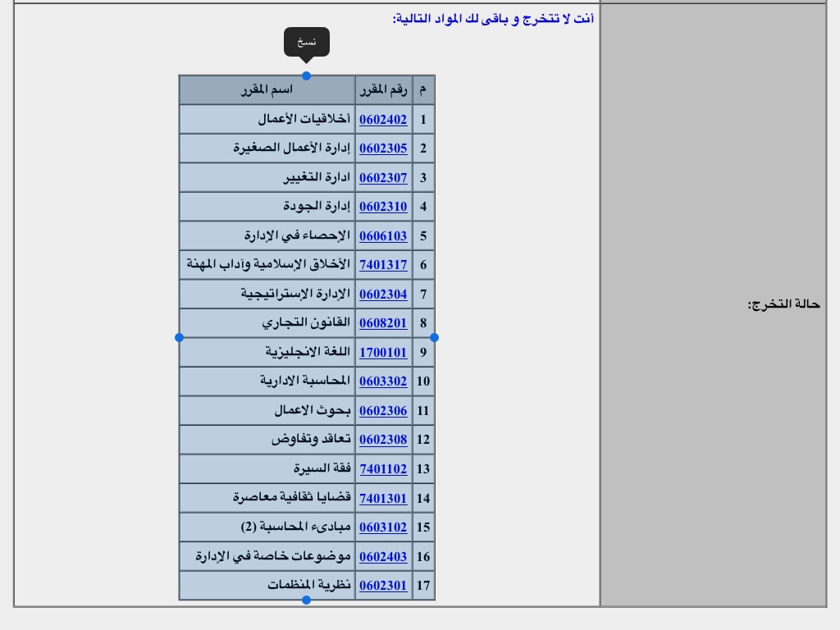Click the top selection handle above table
Viewport: 840px width, 630px height.
pos(306,76)
